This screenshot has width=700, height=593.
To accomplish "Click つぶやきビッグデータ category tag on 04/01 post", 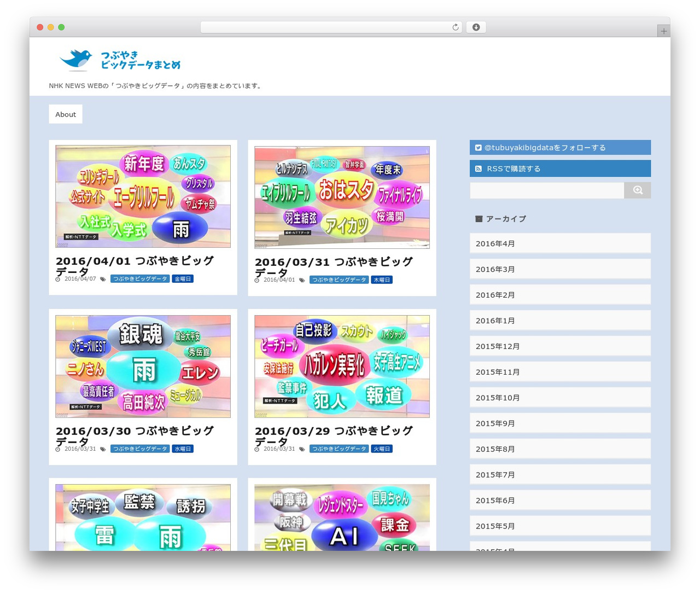I will pos(140,279).
